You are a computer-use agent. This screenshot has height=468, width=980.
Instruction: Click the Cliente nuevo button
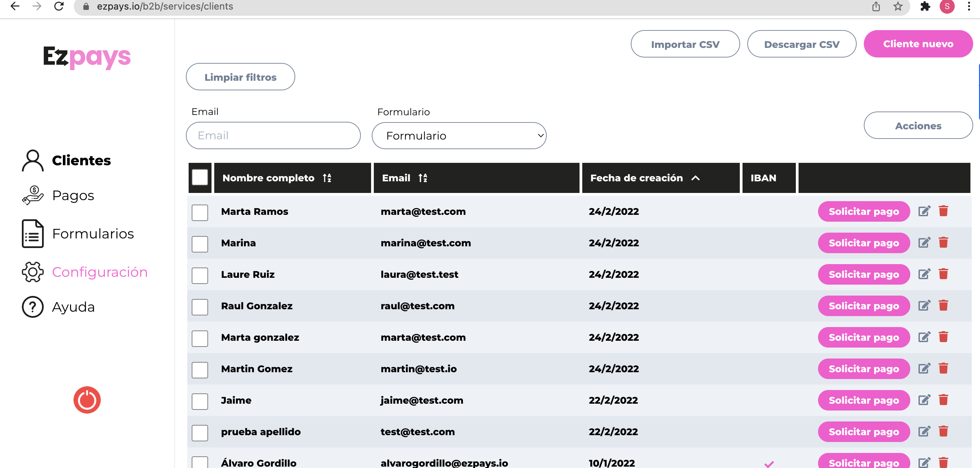click(x=917, y=44)
